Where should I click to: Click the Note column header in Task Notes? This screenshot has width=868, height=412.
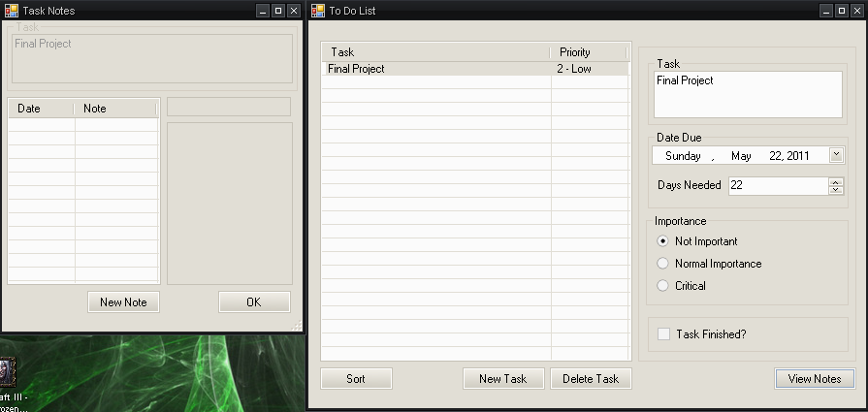(115, 109)
